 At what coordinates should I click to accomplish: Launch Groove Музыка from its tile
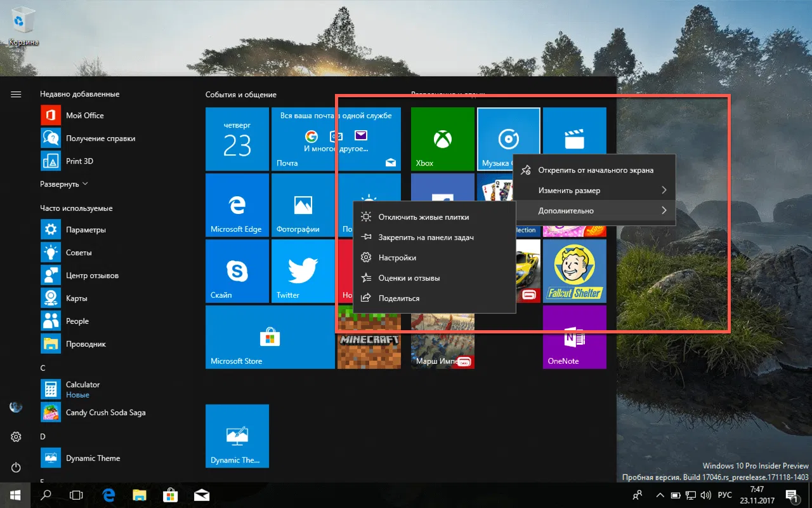point(508,138)
